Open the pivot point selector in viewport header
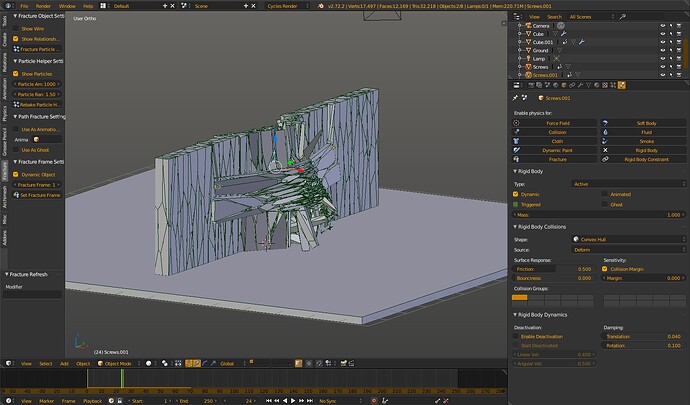The image size is (690, 405). tap(165, 364)
